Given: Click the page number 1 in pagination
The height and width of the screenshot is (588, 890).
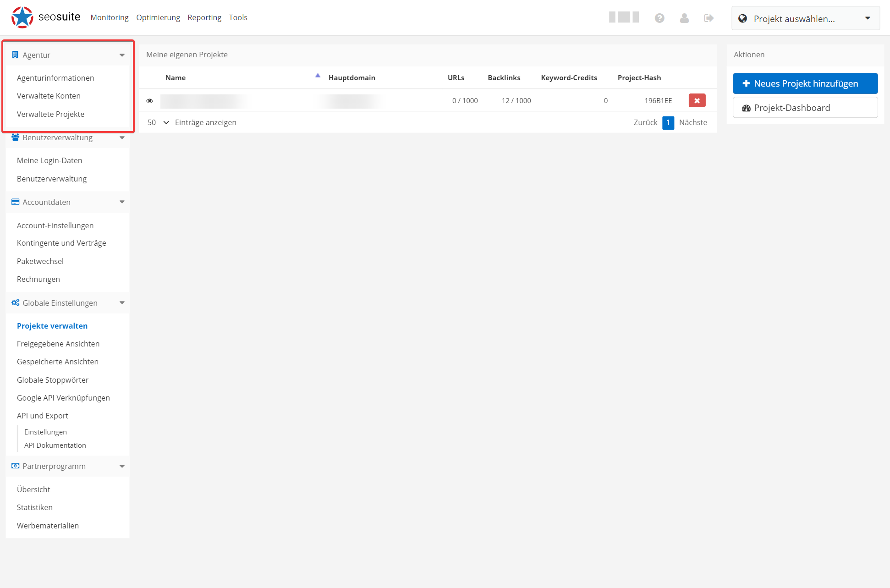Looking at the screenshot, I should click(668, 122).
